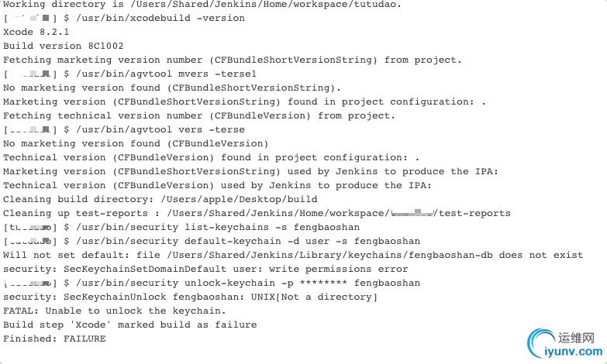This screenshot has width=607, height=364.
Task: Click the 'Build version 8C1002' line
Action: (x=64, y=46)
